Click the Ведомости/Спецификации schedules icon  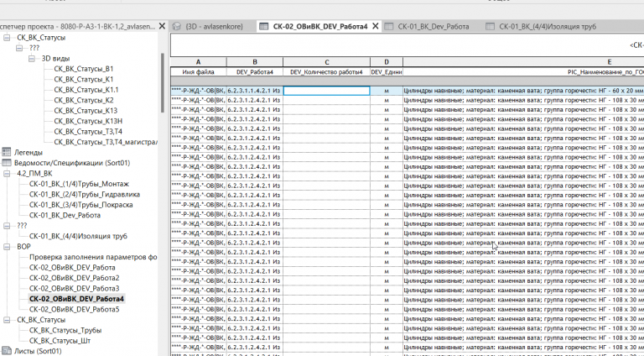6,163
